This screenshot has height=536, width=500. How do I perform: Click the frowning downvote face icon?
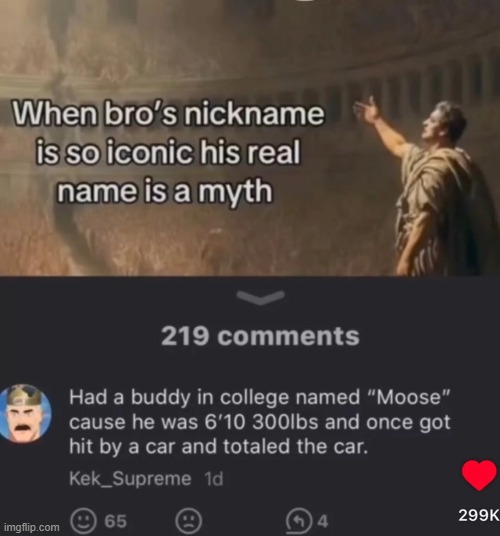click(189, 522)
